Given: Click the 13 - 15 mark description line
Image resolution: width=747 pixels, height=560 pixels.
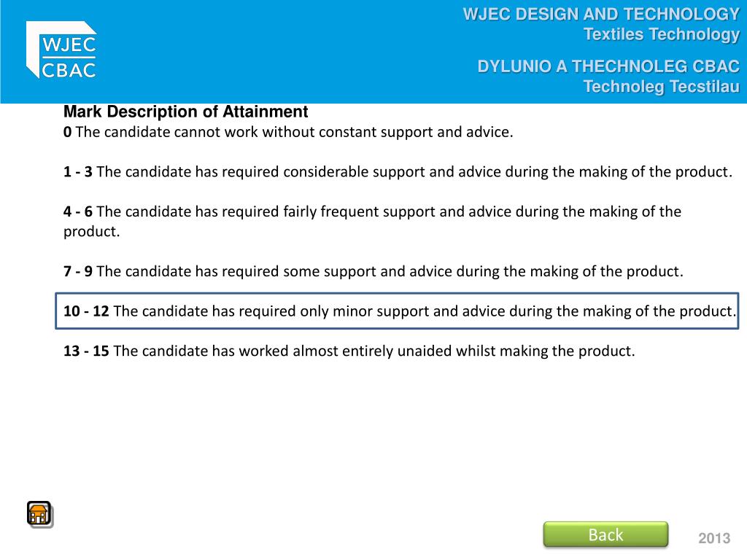Looking at the screenshot, I should [x=349, y=351].
